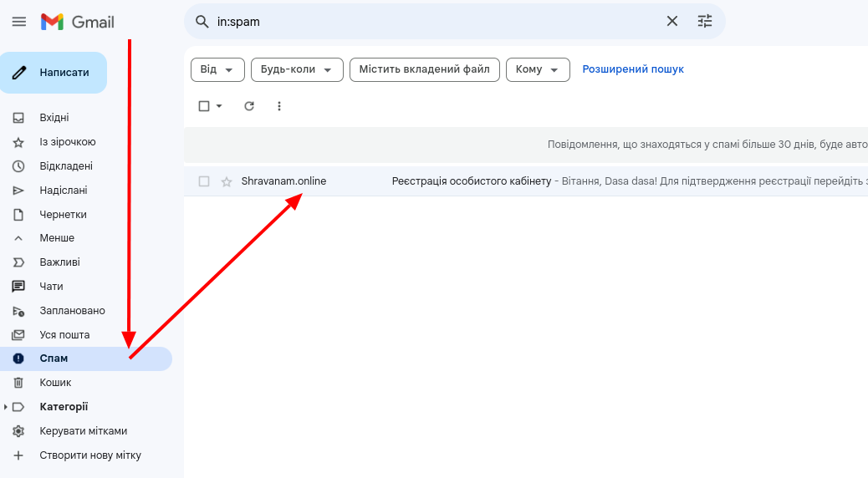Collapse sidebar with Менше
This screenshot has height=478, width=868.
(x=57, y=238)
